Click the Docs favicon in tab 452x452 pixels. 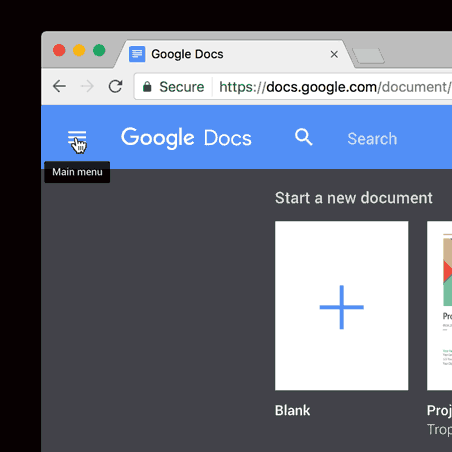click(x=137, y=54)
